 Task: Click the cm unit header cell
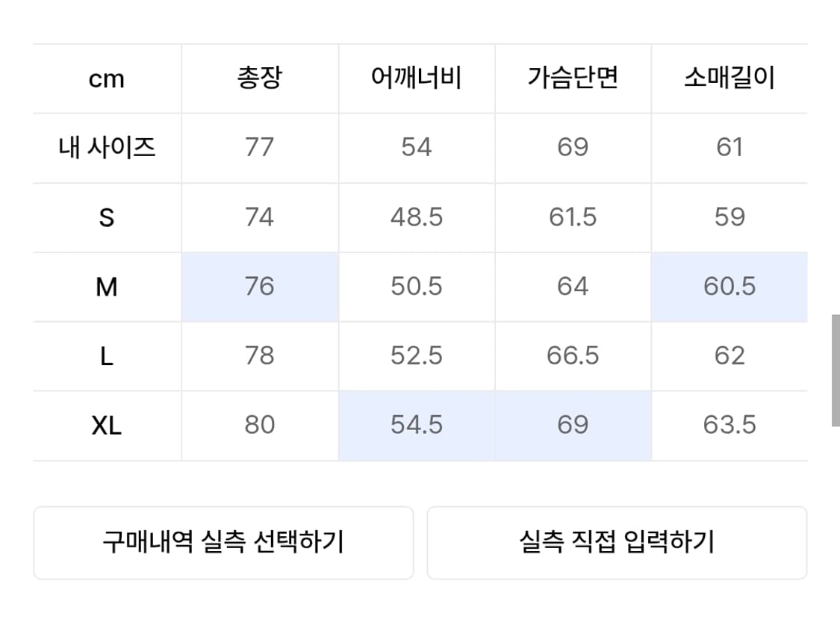[107, 79]
